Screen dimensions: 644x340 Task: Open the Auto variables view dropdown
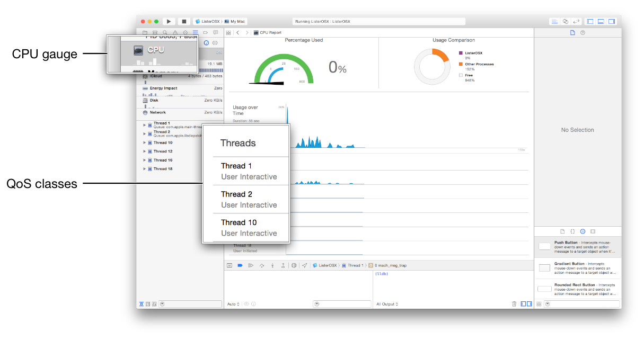coord(233,303)
